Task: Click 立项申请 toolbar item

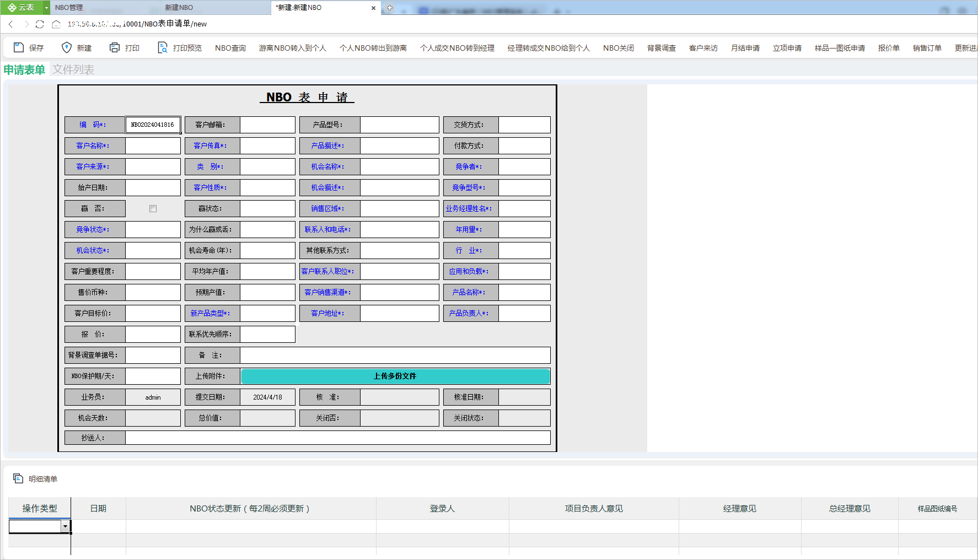Action: pyautogui.click(x=787, y=48)
